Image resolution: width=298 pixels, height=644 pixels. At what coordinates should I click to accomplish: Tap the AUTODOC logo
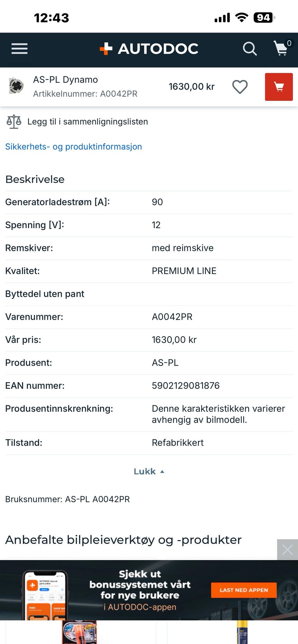point(149,49)
